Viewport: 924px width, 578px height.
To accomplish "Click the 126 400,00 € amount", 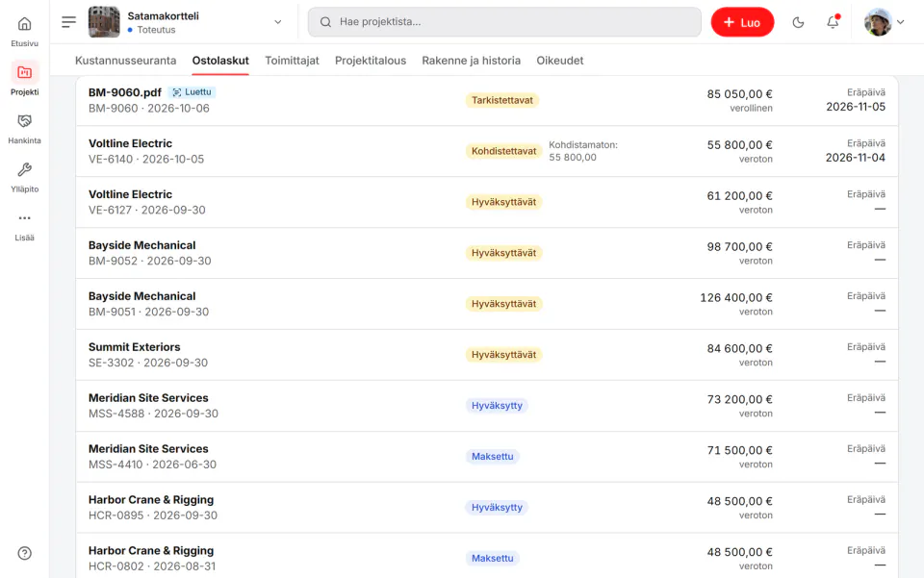I will tap(736, 298).
